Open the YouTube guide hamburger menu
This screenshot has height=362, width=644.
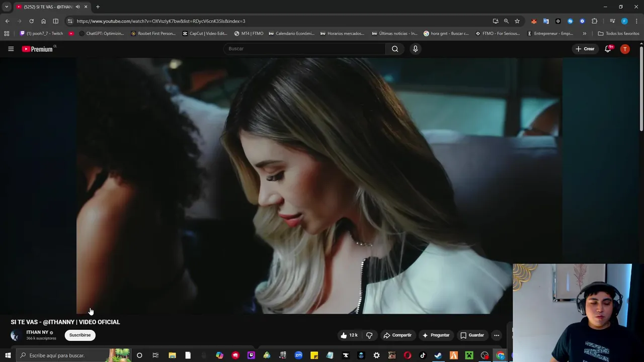pyautogui.click(x=11, y=49)
